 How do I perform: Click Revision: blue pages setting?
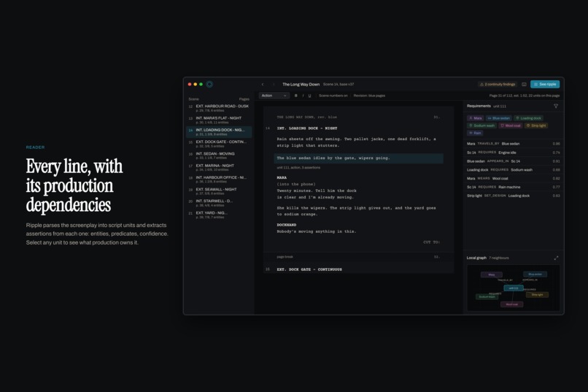tap(369, 96)
